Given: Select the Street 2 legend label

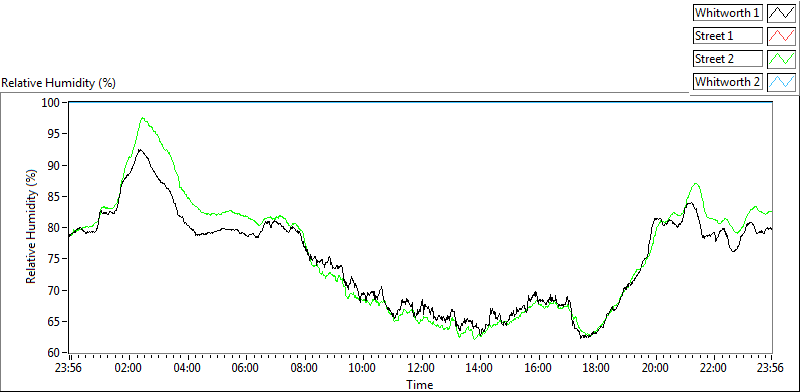Looking at the screenshot, I should coord(728,59).
